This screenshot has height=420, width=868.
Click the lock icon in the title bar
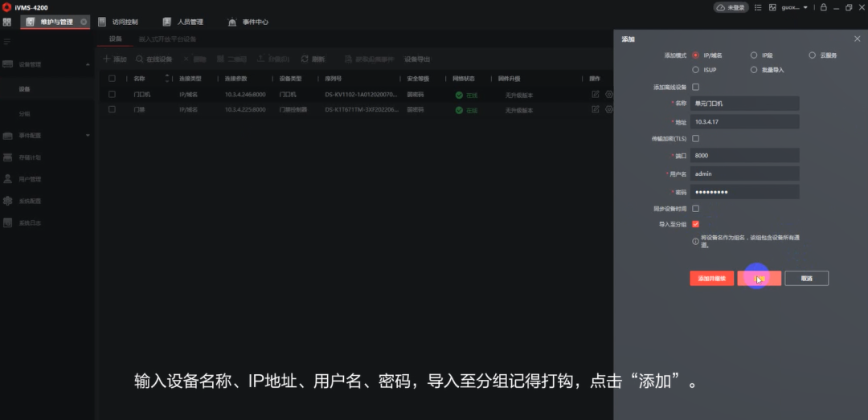pyautogui.click(x=823, y=7)
